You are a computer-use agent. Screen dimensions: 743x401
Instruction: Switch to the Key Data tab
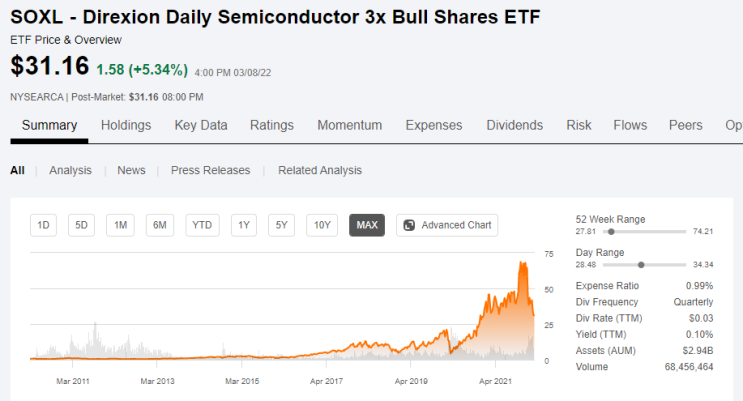click(x=201, y=125)
